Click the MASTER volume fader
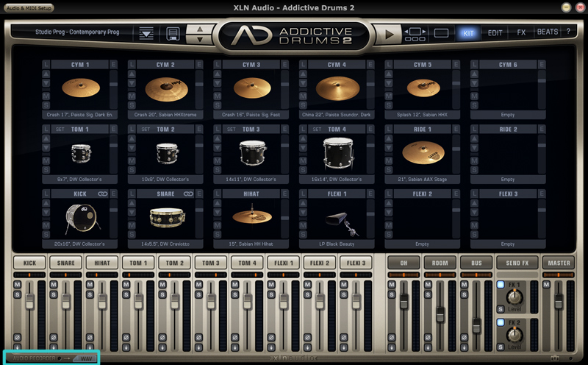This screenshot has height=365, width=588. [x=559, y=302]
